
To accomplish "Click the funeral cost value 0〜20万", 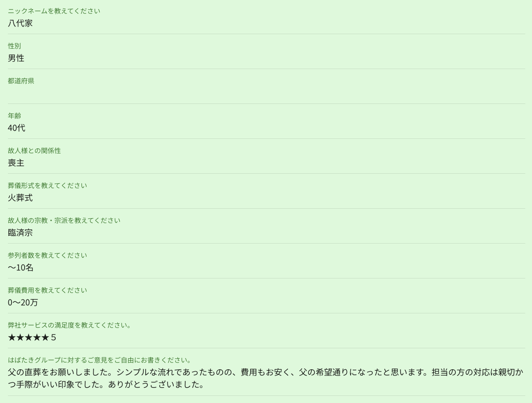I will (x=23, y=303).
